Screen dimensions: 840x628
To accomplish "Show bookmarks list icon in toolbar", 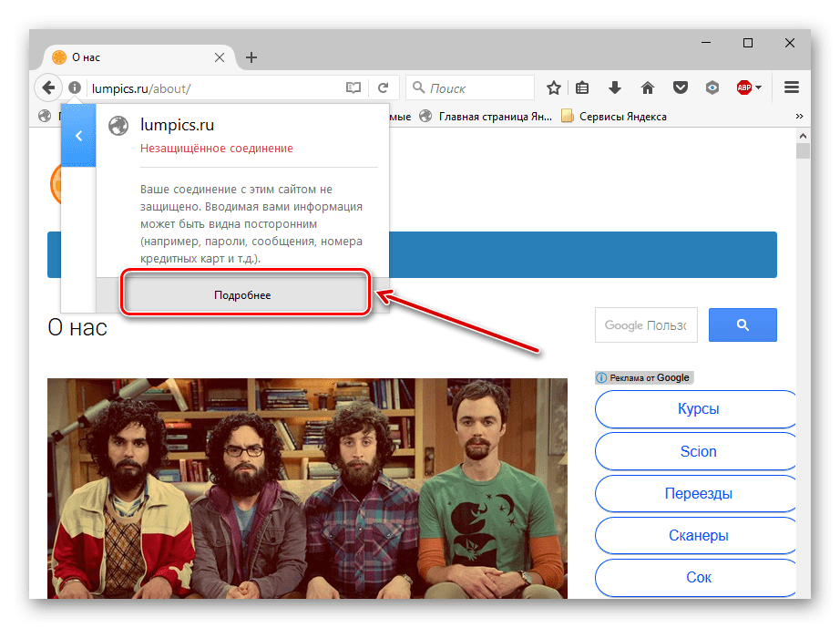I will (x=582, y=88).
